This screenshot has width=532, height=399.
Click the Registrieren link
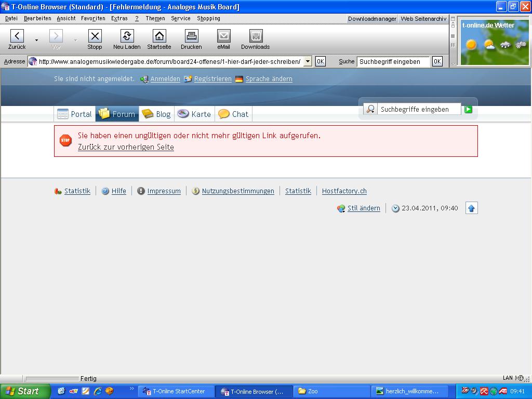click(212, 79)
